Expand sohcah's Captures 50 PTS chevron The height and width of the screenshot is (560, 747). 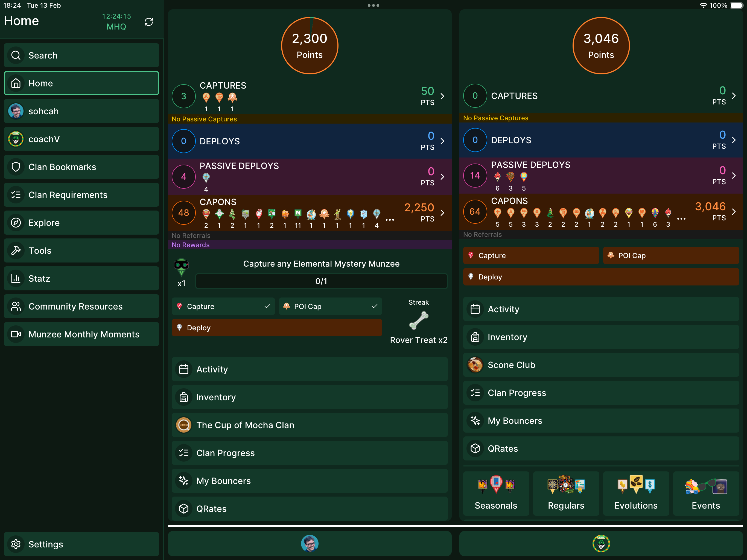[x=442, y=96]
